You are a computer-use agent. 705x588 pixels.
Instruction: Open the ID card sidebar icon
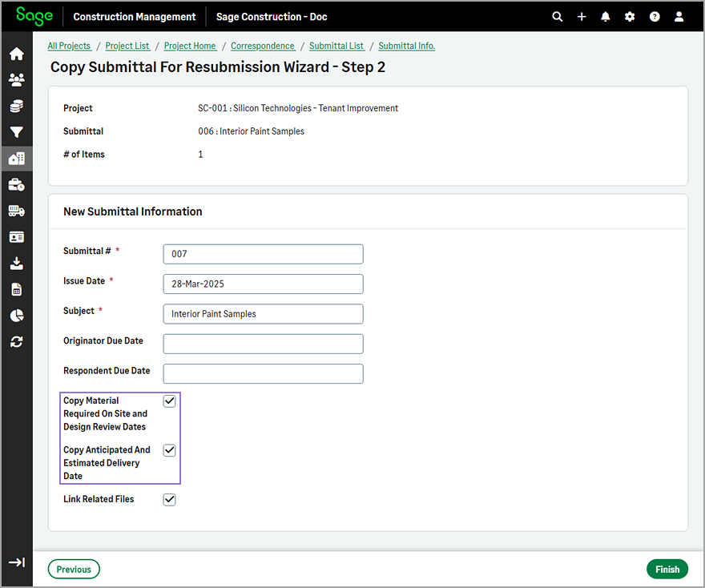[17, 237]
